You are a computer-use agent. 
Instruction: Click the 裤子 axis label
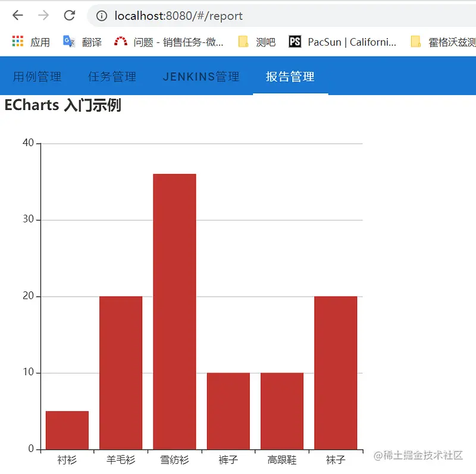click(x=228, y=460)
